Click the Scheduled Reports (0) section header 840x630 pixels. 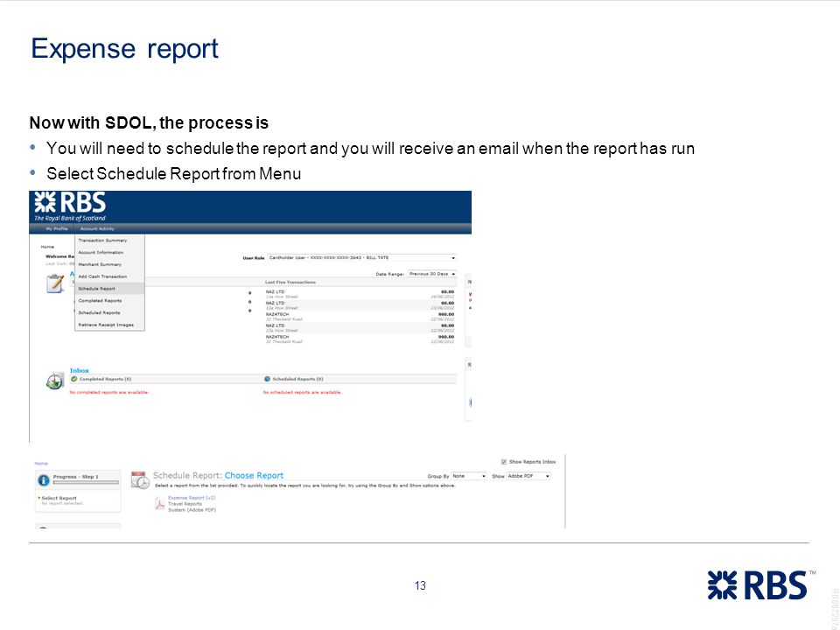(297, 379)
